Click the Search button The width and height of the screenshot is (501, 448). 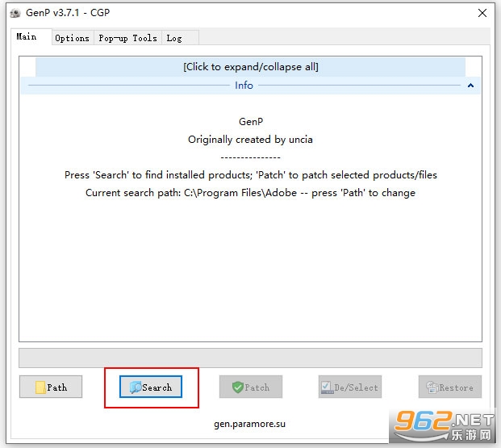(x=151, y=387)
